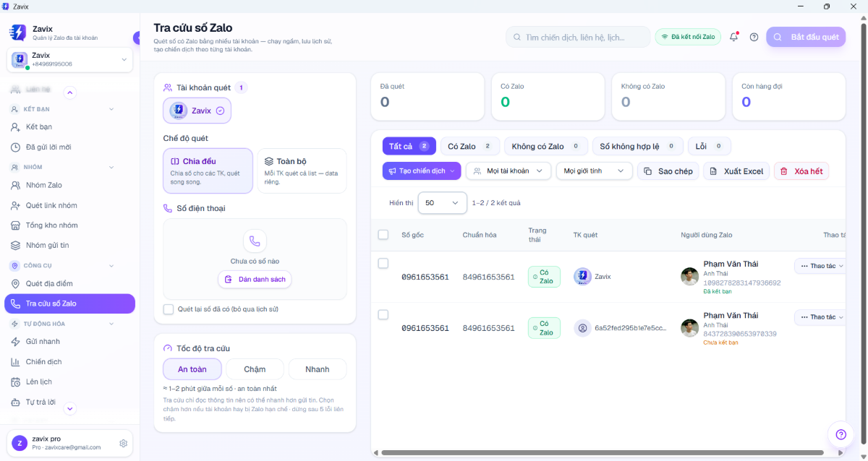Switch to the Lỗi results tab
This screenshot has height=461, width=868.
point(710,146)
